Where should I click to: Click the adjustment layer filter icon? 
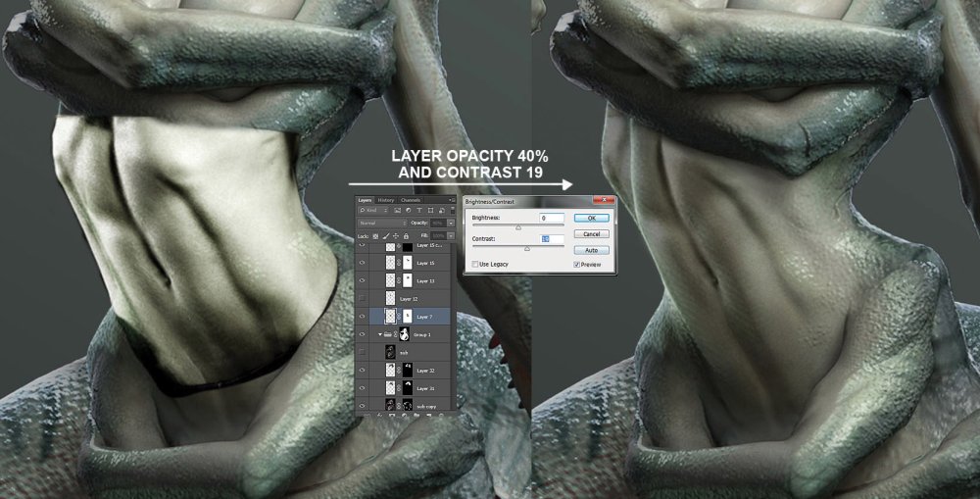coord(408,210)
